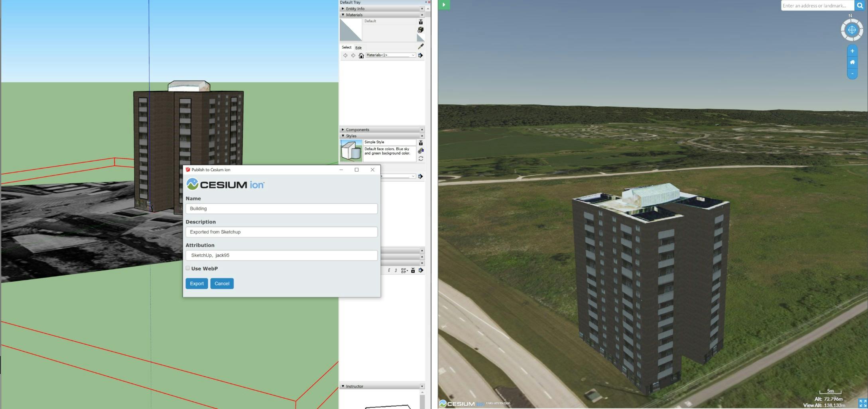Viewport: 868px width, 409px height.
Task: Enable the Use WebP checkbox
Action: coord(187,268)
